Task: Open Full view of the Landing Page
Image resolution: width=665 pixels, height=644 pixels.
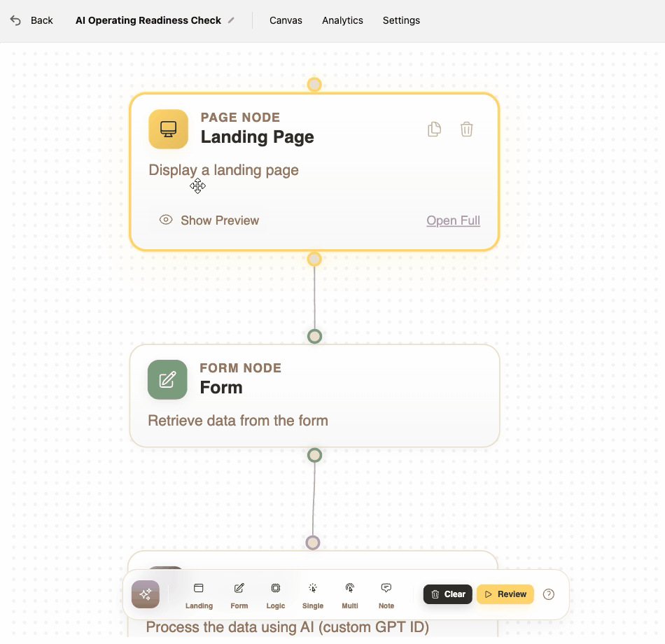Action: tap(453, 220)
